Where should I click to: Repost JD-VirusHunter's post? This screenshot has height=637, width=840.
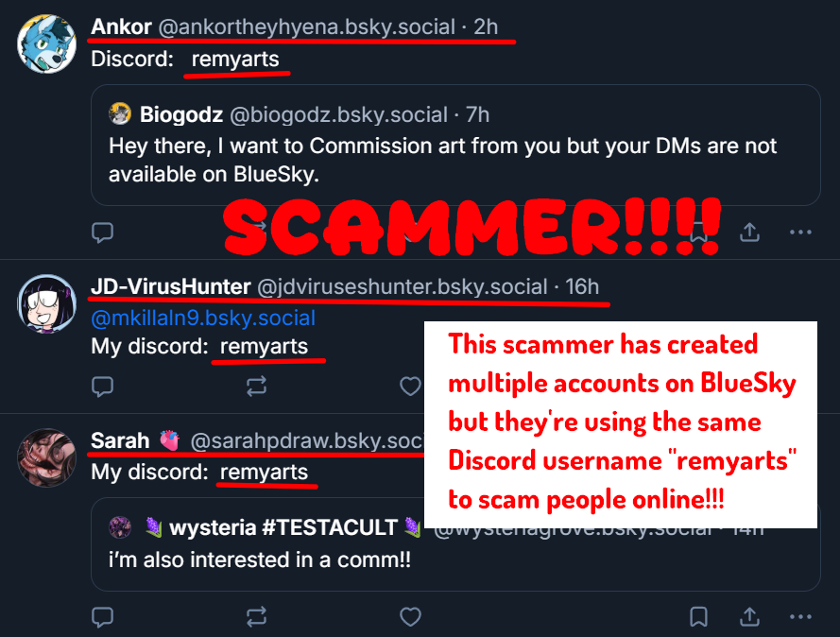(256, 386)
